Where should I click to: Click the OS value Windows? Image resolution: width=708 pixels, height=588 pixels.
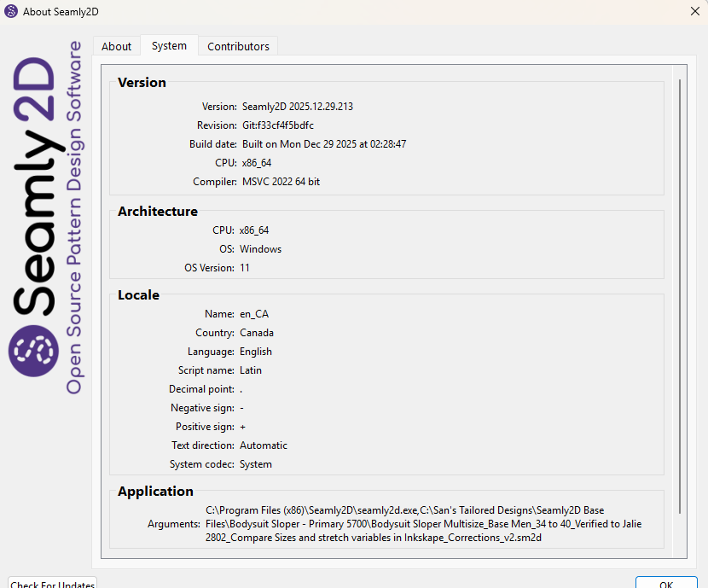pos(260,249)
